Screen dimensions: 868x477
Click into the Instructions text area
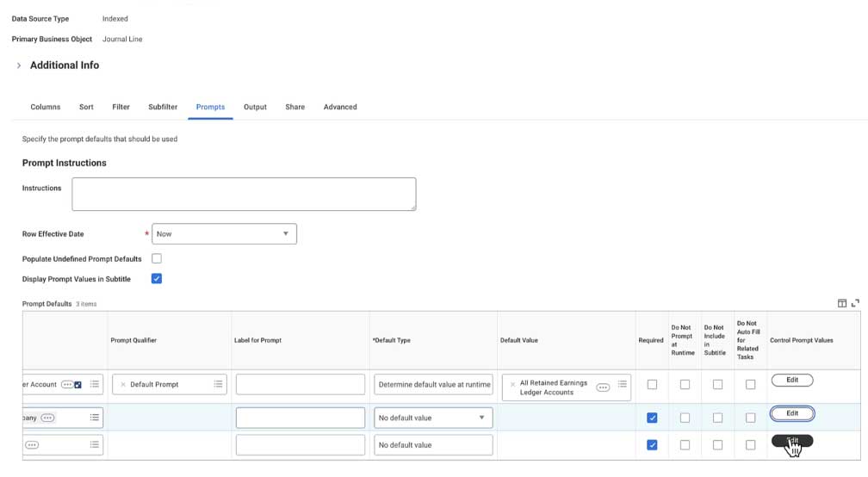pyautogui.click(x=244, y=194)
